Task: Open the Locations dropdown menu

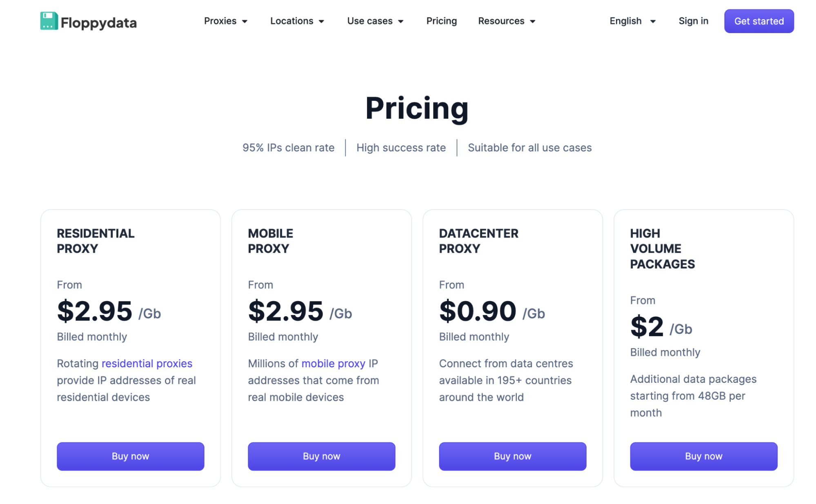Action: tap(297, 21)
